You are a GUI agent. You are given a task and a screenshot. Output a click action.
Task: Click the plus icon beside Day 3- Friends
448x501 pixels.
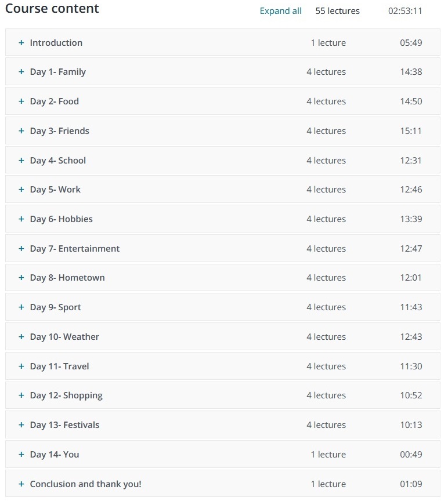coord(21,131)
